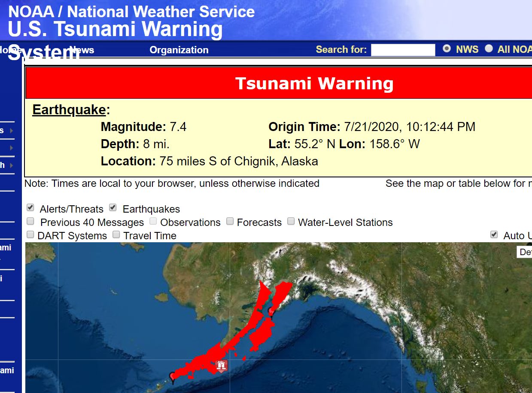
Task: Click the Search for input field
Action: [403, 50]
